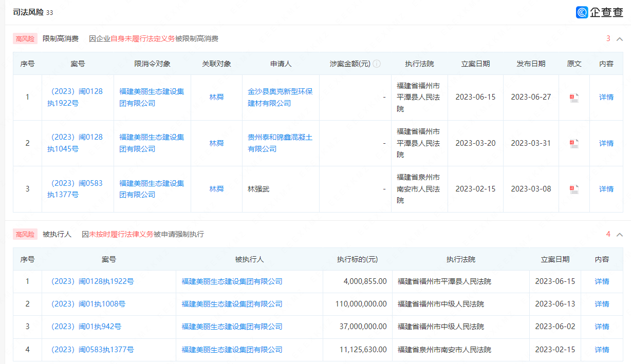Select the 司法风险 section heading
This screenshot has width=631, height=364.
click(28, 12)
